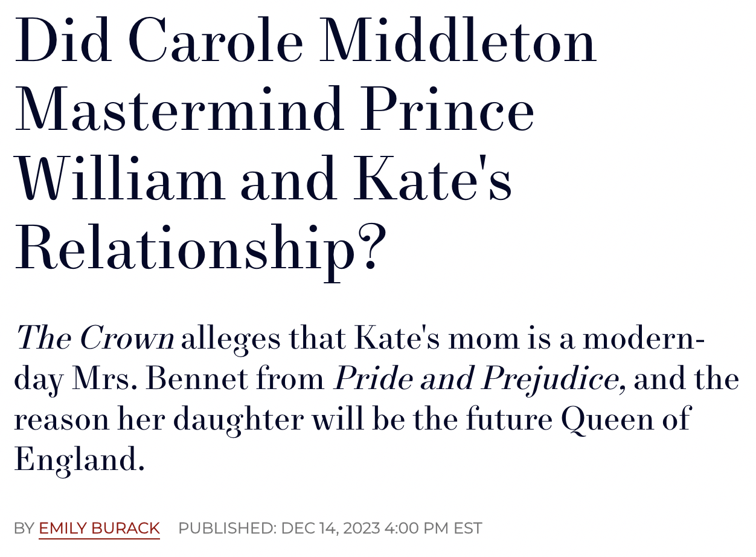Open the Emily Burack author link
The width and height of the screenshot is (756, 557).
[x=99, y=528]
